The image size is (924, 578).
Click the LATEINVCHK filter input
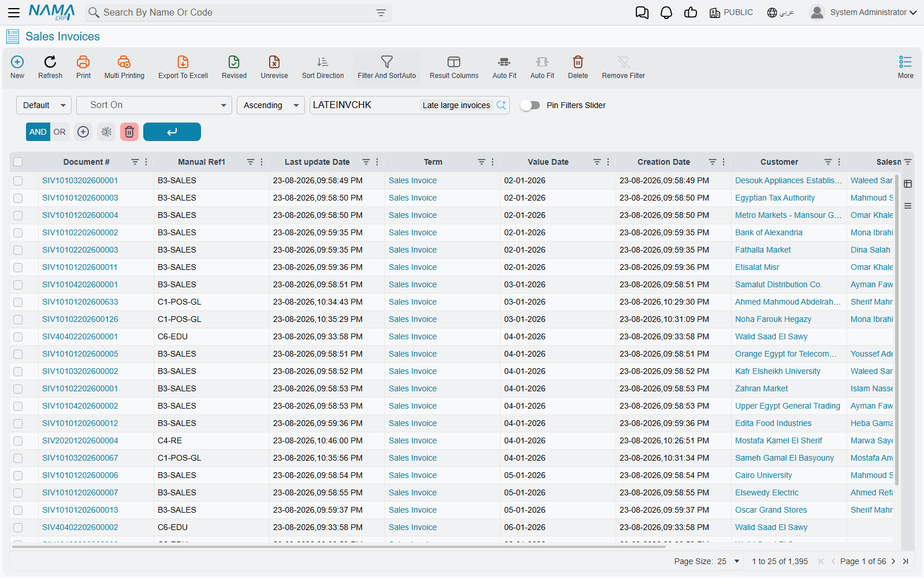pos(364,105)
